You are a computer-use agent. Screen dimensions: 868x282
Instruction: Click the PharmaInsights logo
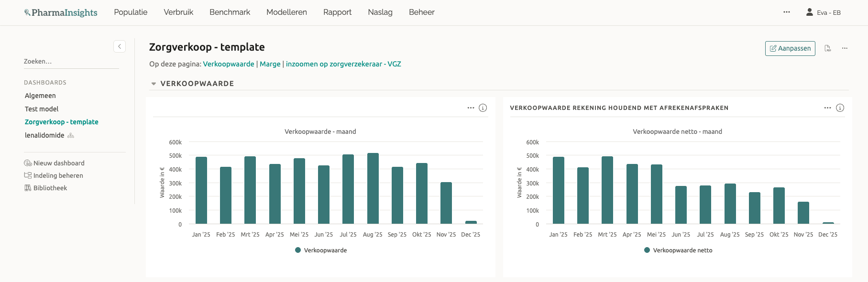61,12
